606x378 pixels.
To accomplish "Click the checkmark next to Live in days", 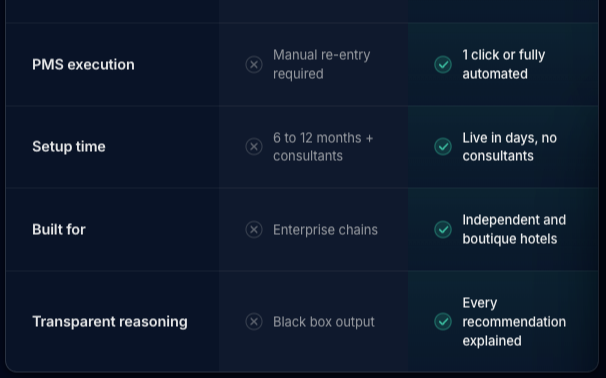I will (443, 147).
